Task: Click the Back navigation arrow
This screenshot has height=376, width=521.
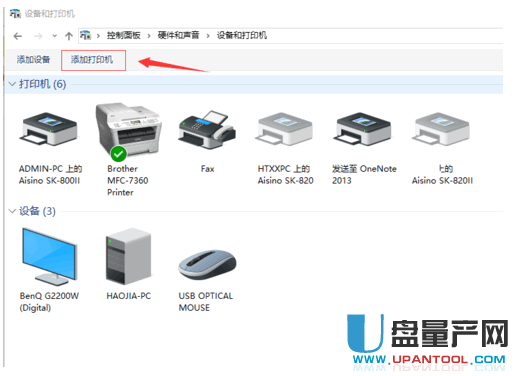Action: [18, 36]
